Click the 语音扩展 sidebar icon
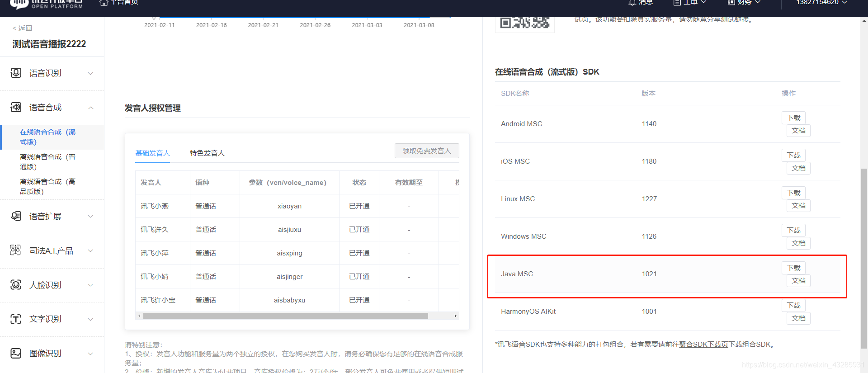This screenshot has height=373, width=868. (x=16, y=216)
